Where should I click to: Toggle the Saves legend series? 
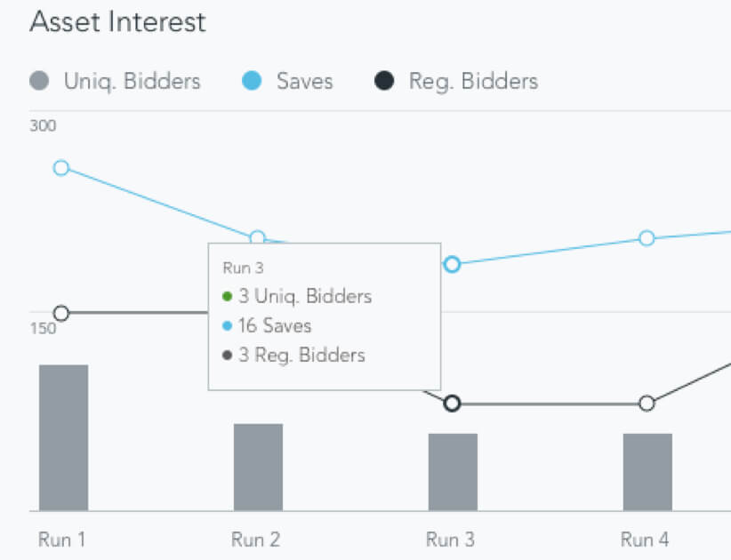pos(287,82)
